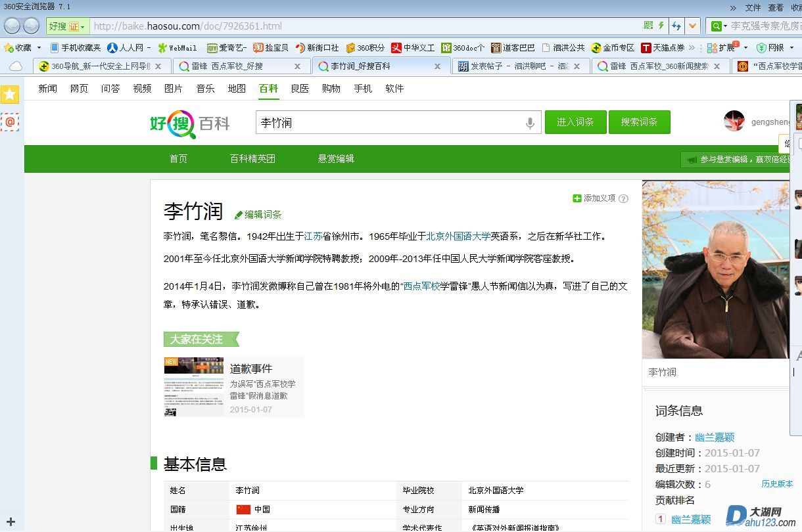This screenshot has width=802, height=532.
Task: Click the help question mark by 添加义项
Action: tap(623, 198)
